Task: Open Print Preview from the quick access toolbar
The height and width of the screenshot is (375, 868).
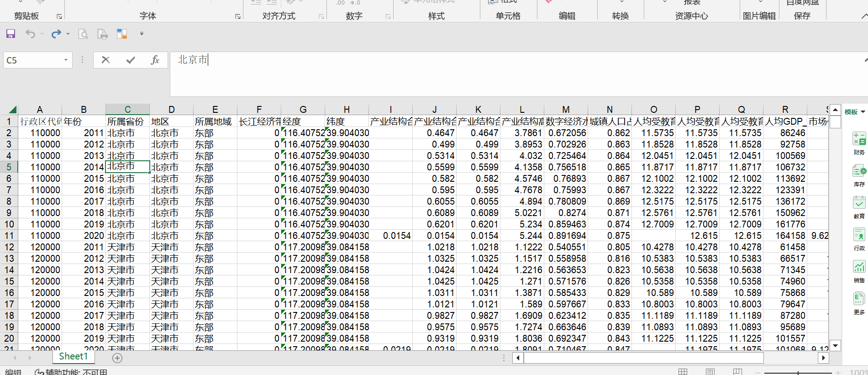Action: click(x=83, y=34)
